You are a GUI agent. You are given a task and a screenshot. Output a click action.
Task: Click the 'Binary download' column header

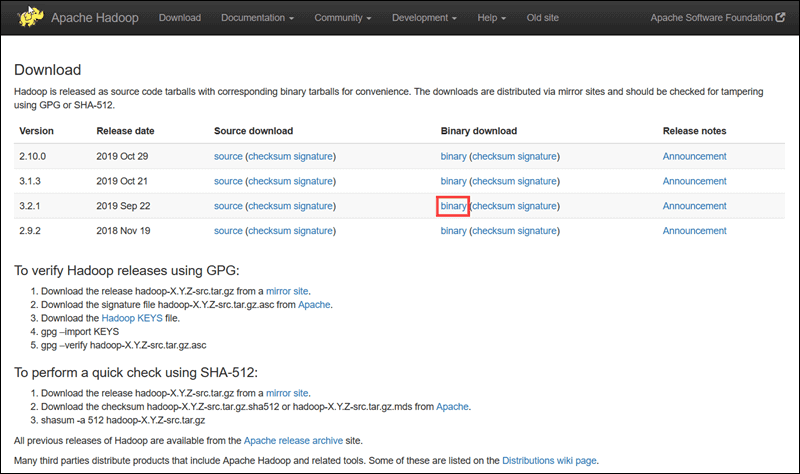tap(479, 131)
